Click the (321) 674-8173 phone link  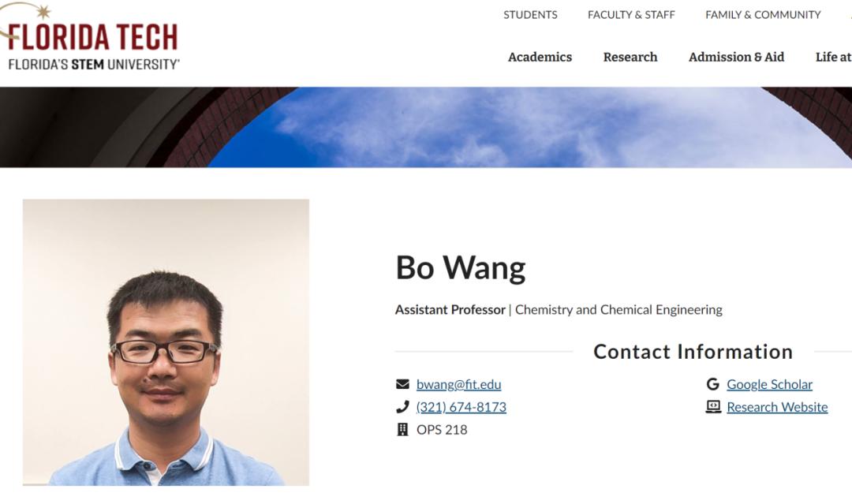[x=461, y=407]
